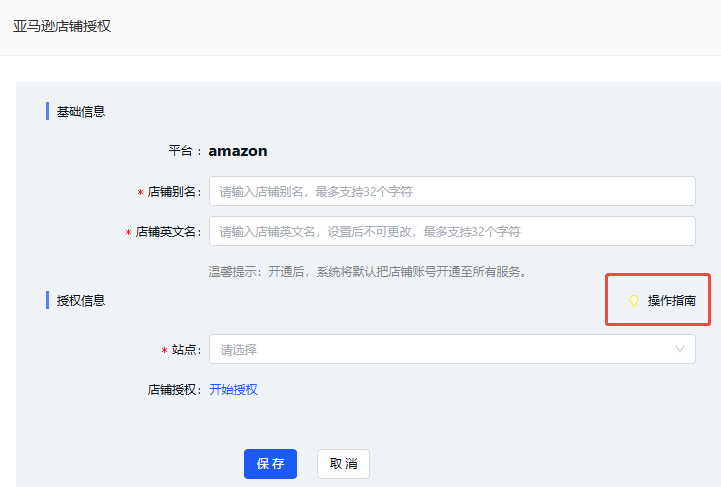The height and width of the screenshot is (487, 721).
Task: Click the amazon platform value
Action: point(238,151)
